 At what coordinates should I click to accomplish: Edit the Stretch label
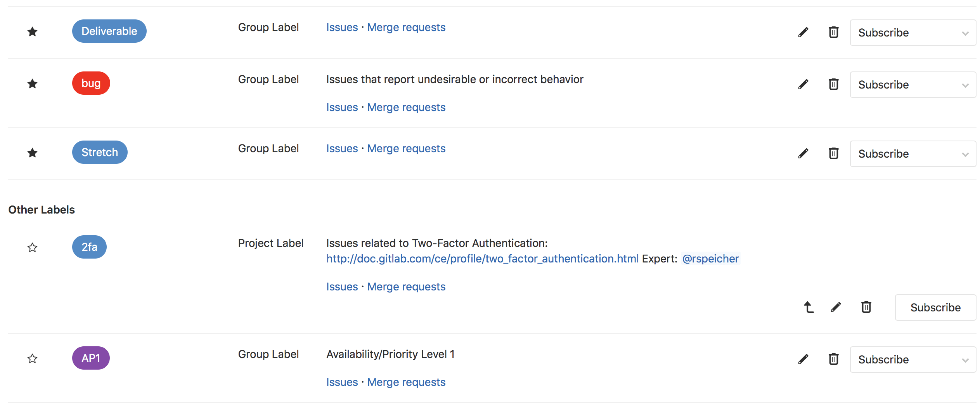click(803, 153)
